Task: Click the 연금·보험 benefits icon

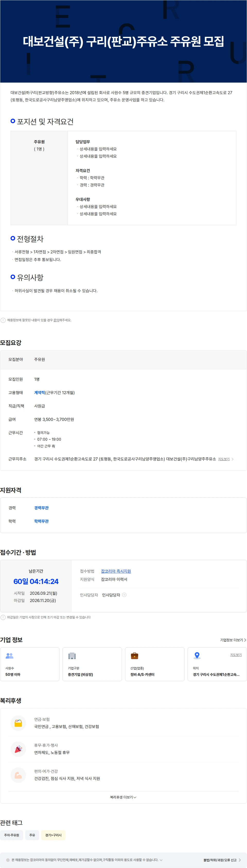Action: point(18,723)
